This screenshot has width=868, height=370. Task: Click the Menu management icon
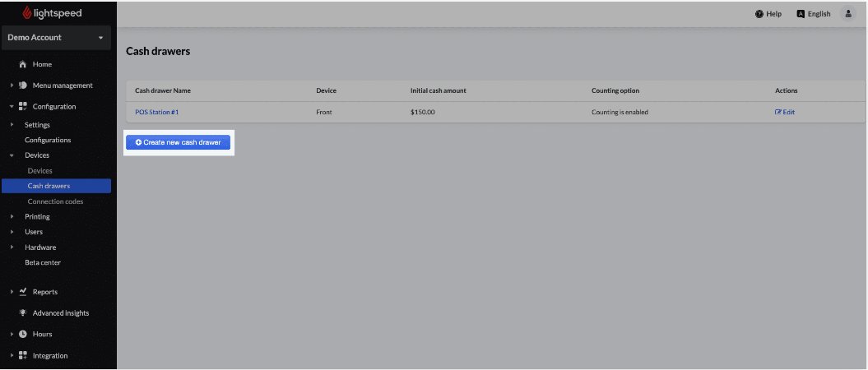(23, 86)
